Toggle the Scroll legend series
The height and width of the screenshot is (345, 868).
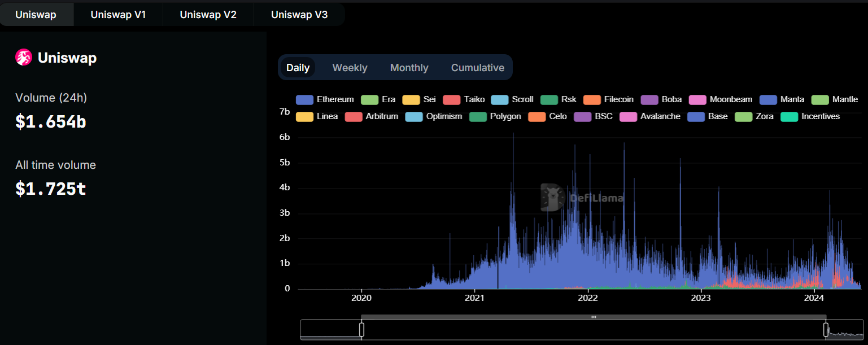tap(512, 99)
